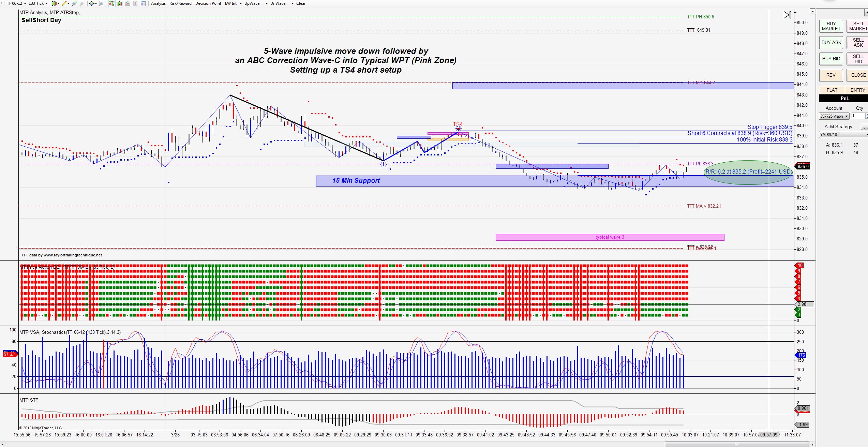Image resolution: width=868 pixels, height=447 pixels.
Task: Expand the DnWave dropdown arrow
Action: click(293, 3)
